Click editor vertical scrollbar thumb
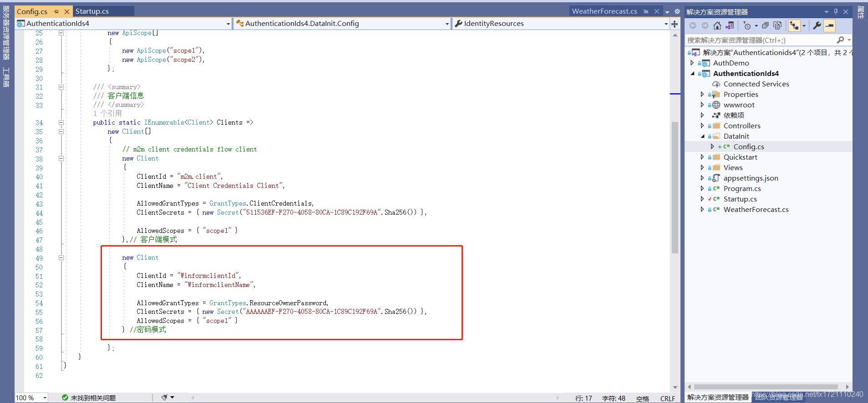This screenshot has width=868, height=403. pyautogui.click(x=675, y=187)
